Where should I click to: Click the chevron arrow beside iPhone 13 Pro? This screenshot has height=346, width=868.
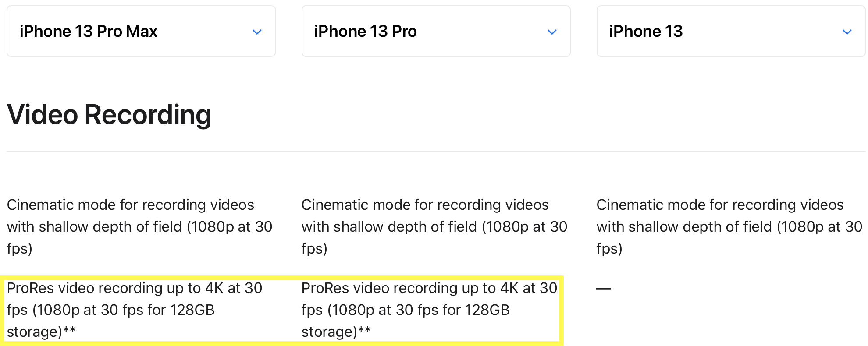tap(552, 32)
